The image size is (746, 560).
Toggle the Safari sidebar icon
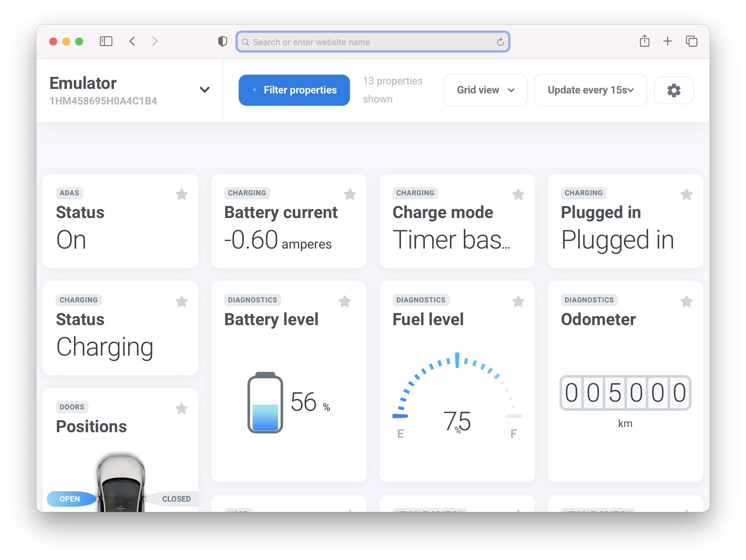click(x=106, y=41)
